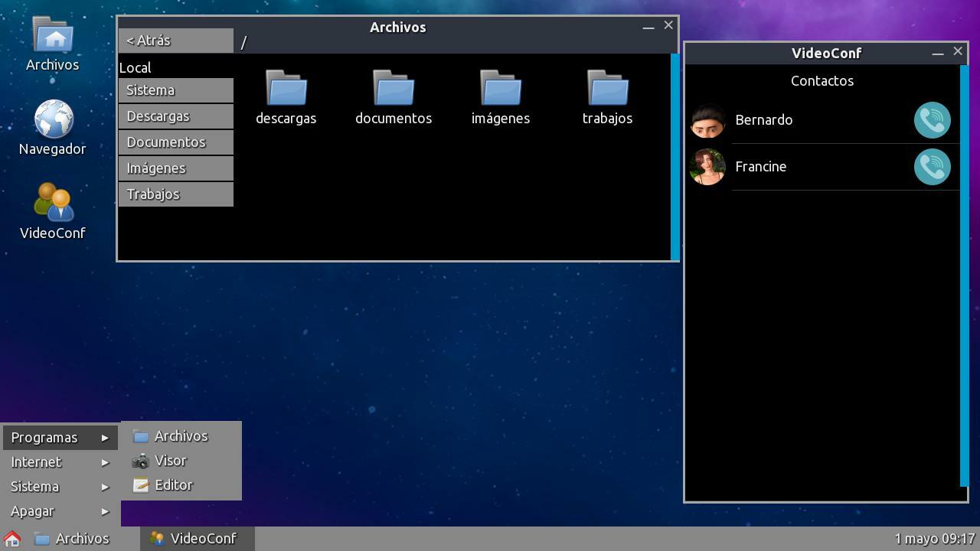
Task: Call Francine using the phone icon
Action: [932, 167]
